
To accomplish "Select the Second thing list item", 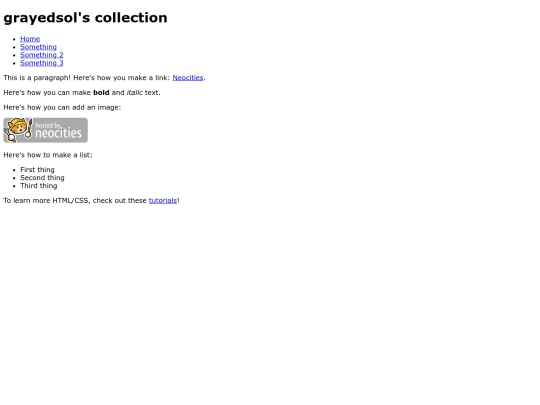I will coord(42,178).
